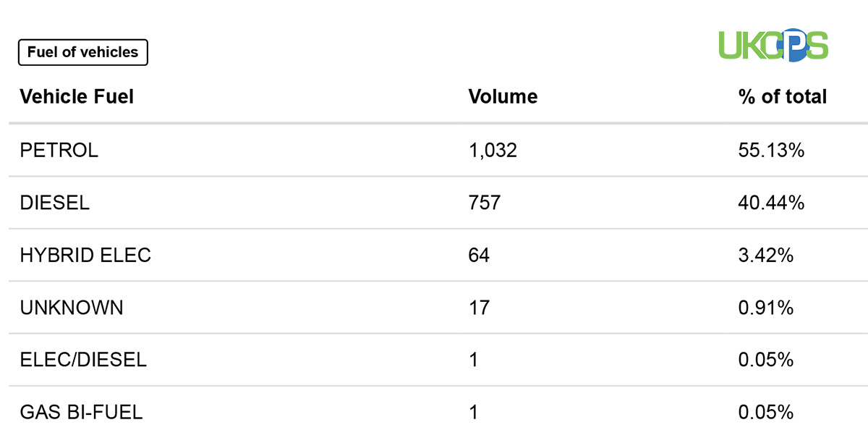Select the ELEC/DIESEL 0.05% percentage

766,360
